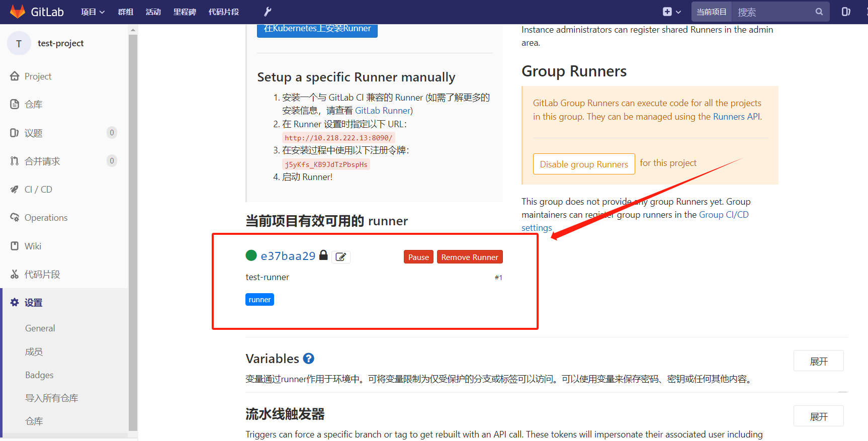Open the 项目 dropdown in navbar
The width and height of the screenshot is (868, 441).
[93, 12]
